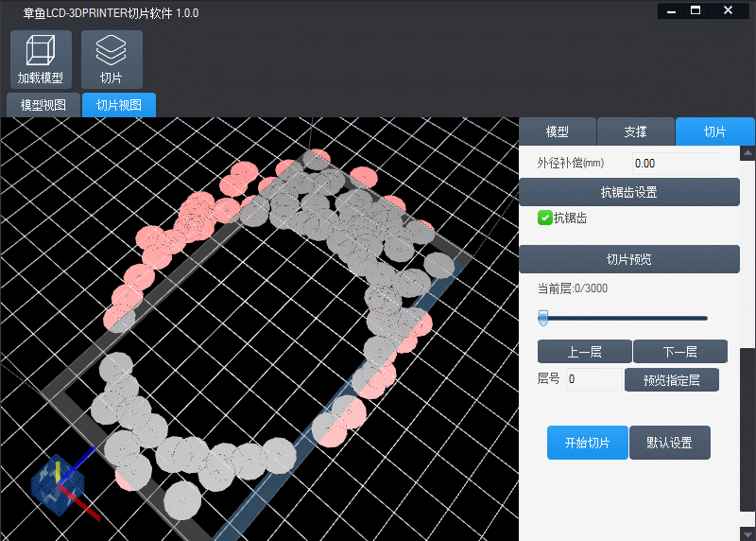
Task: Focus the 外径补偿 value field
Action: (x=677, y=163)
